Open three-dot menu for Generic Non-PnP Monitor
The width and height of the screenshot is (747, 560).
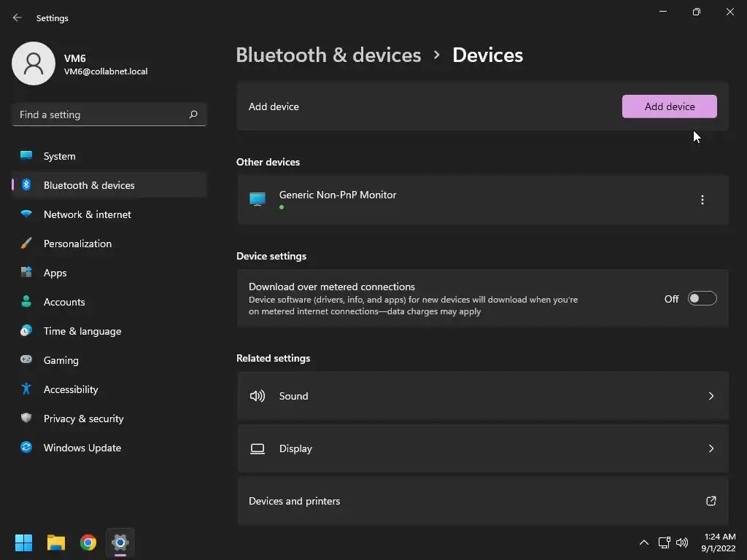[x=703, y=200]
